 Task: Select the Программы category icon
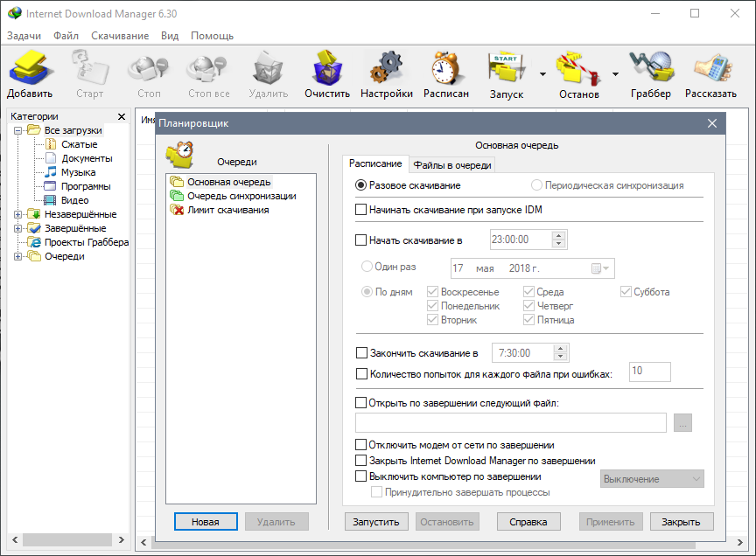coord(50,186)
